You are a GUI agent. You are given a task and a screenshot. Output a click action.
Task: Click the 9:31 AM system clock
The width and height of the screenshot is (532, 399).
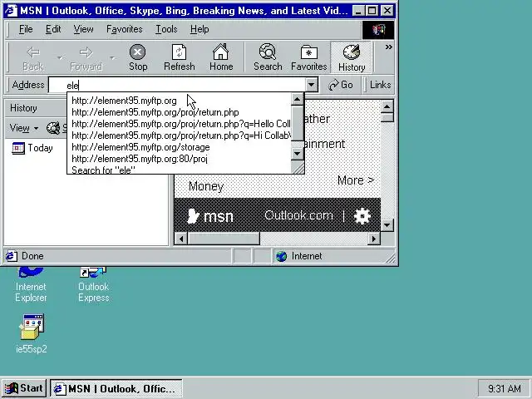[x=505, y=388]
